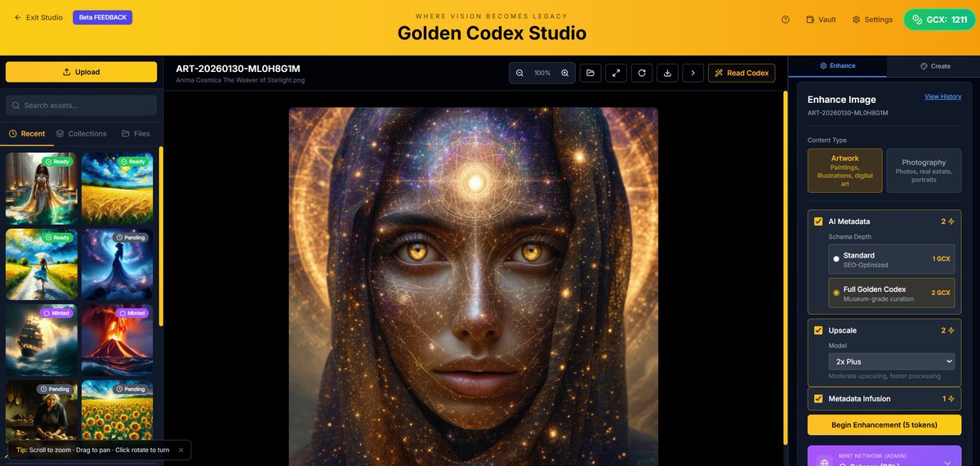
Task: Switch to the Recent tab
Action: click(27, 133)
